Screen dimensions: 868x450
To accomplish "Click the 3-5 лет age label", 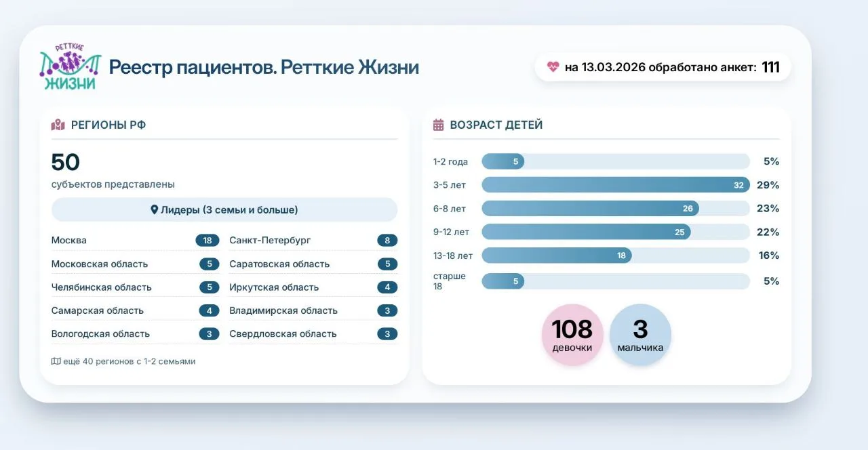I will coord(450,185).
